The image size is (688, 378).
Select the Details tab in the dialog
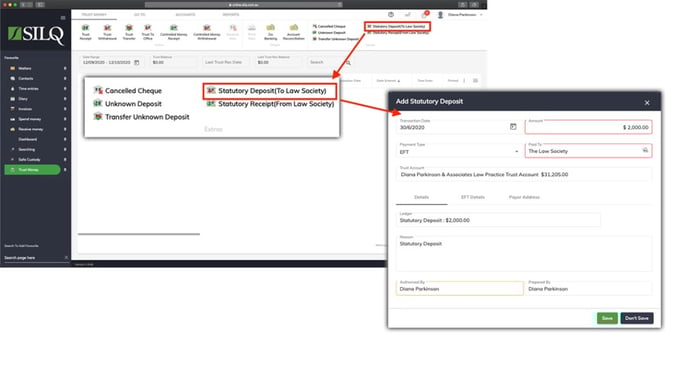click(x=422, y=198)
